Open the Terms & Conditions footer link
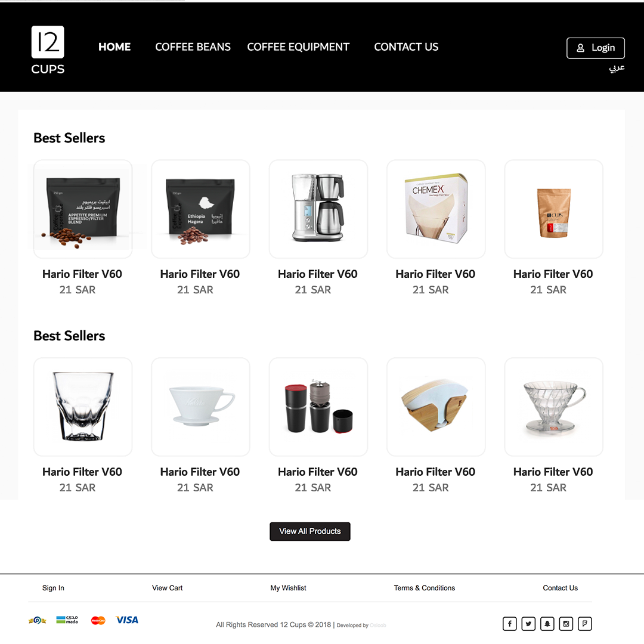644x644 pixels. [x=425, y=588]
